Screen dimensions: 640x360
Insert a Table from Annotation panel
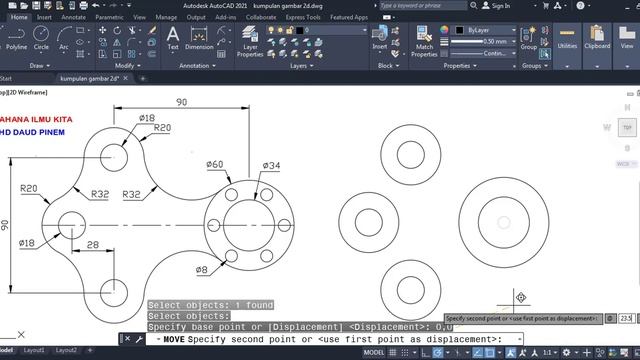pyautogui.click(x=221, y=54)
